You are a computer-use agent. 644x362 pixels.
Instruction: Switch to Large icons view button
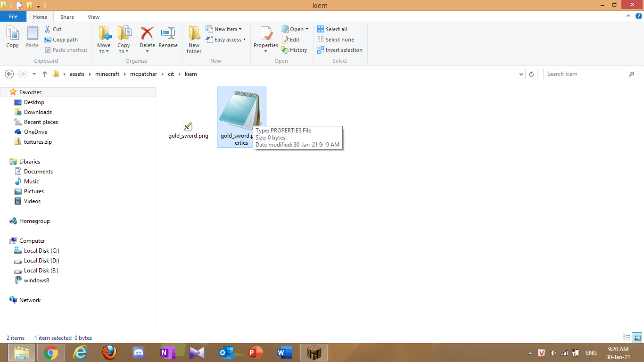click(x=637, y=337)
